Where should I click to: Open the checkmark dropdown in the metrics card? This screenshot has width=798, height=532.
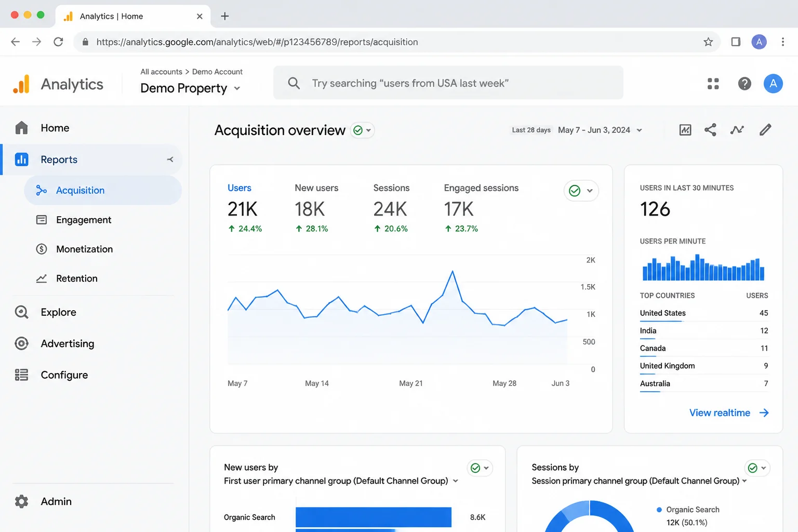coord(581,191)
